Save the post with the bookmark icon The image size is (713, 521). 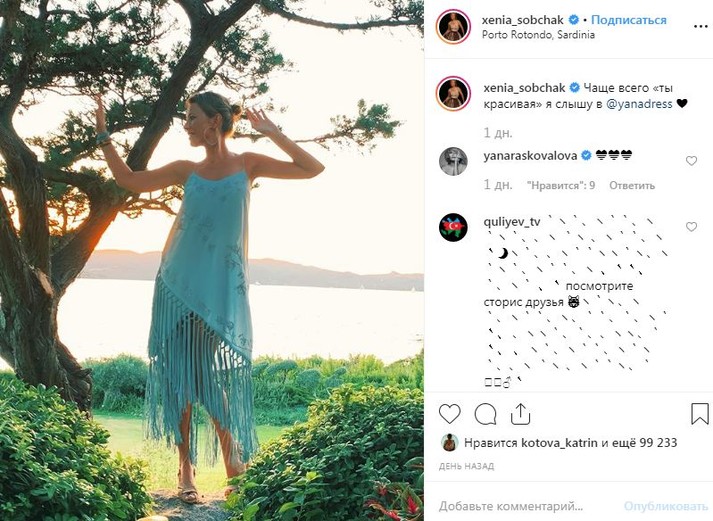699,413
